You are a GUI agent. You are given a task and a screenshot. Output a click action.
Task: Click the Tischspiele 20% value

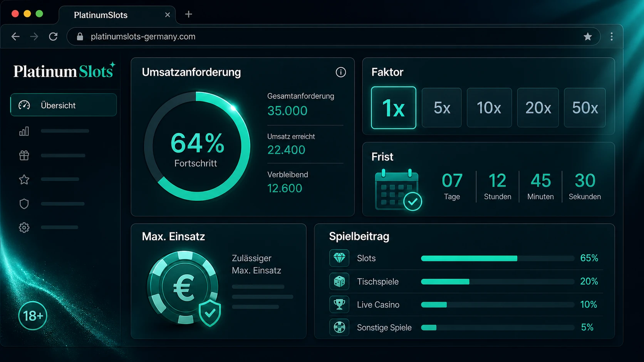click(x=589, y=282)
